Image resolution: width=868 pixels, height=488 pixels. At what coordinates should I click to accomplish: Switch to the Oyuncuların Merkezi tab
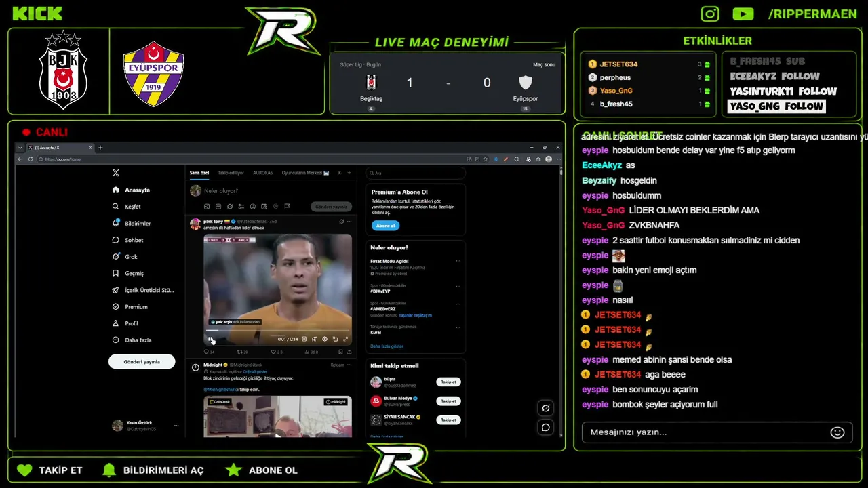tap(305, 173)
